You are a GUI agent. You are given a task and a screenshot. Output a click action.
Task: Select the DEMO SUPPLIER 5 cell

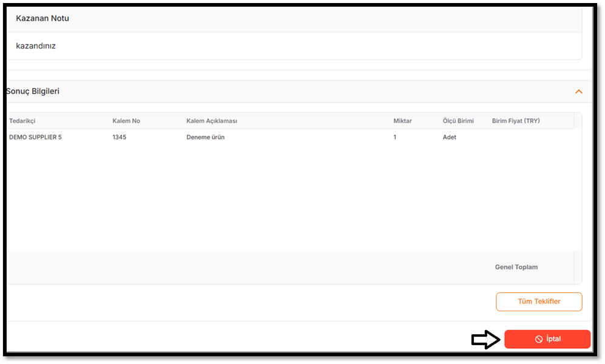tap(35, 137)
